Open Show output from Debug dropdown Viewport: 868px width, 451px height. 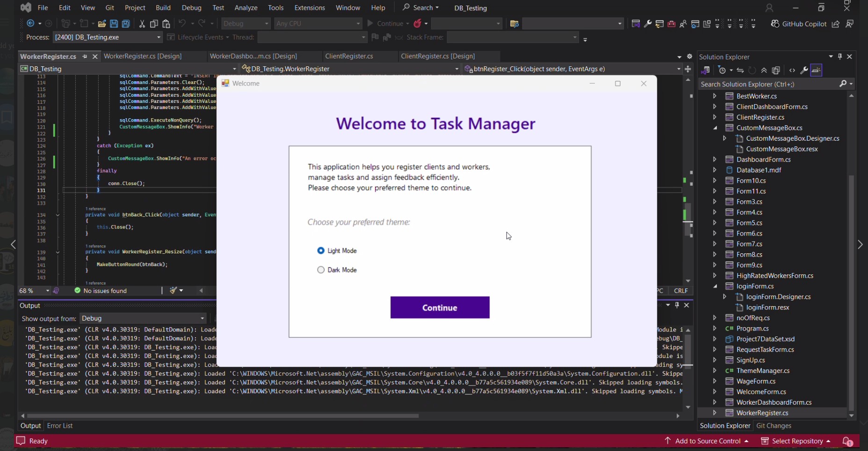[x=143, y=318]
